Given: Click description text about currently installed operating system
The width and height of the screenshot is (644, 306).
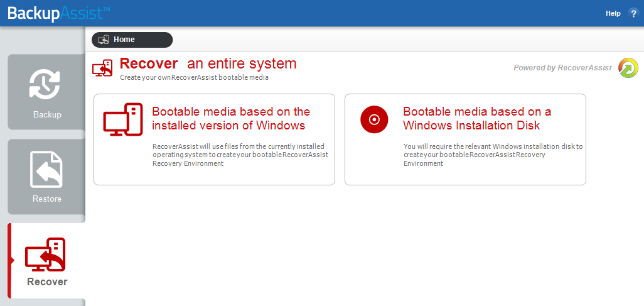Looking at the screenshot, I should pyautogui.click(x=240, y=155).
